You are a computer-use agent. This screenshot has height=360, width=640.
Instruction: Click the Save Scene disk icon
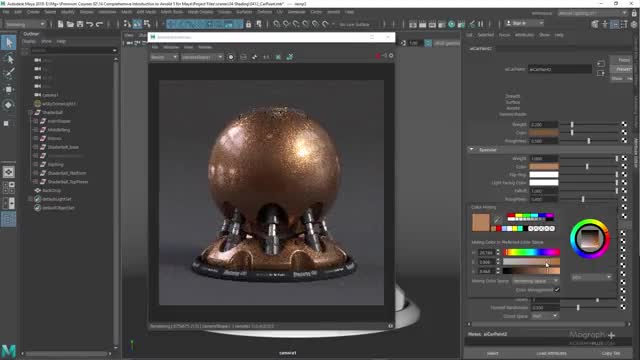click(80, 24)
